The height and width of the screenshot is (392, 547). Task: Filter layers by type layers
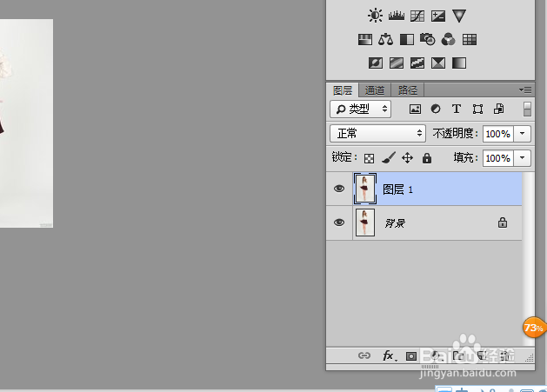click(457, 110)
